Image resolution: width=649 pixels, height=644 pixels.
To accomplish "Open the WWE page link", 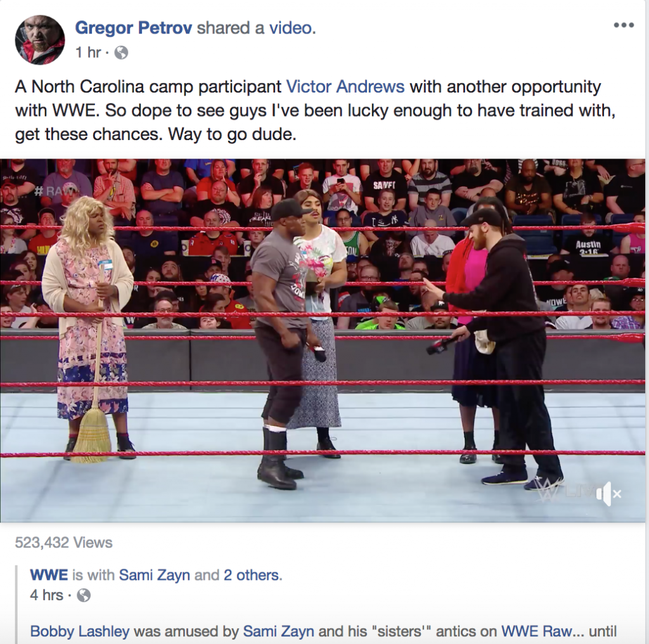I will (x=49, y=575).
